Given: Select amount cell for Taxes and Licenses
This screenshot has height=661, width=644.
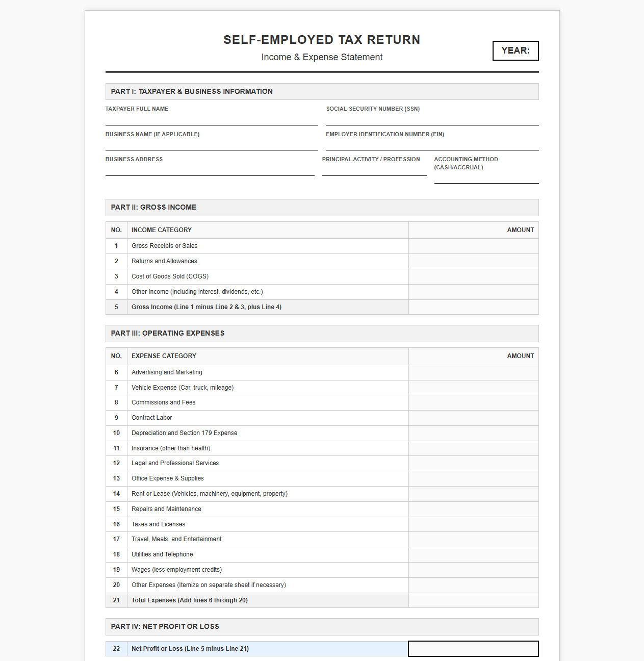Looking at the screenshot, I should 474,524.
